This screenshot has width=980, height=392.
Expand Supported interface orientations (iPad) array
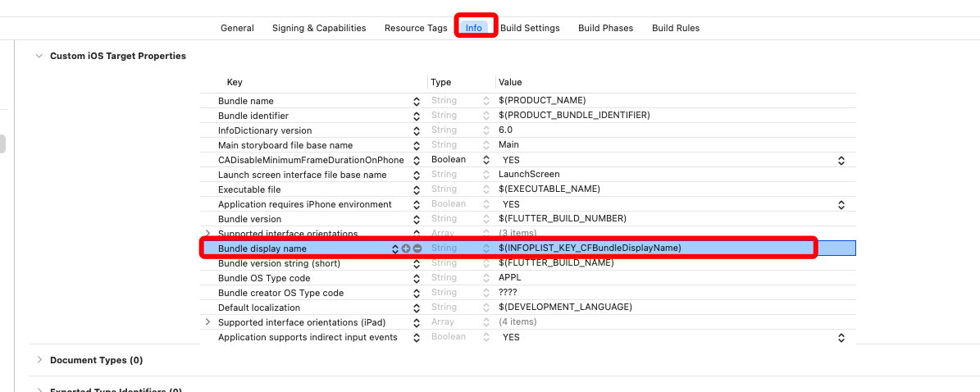tap(207, 322)
